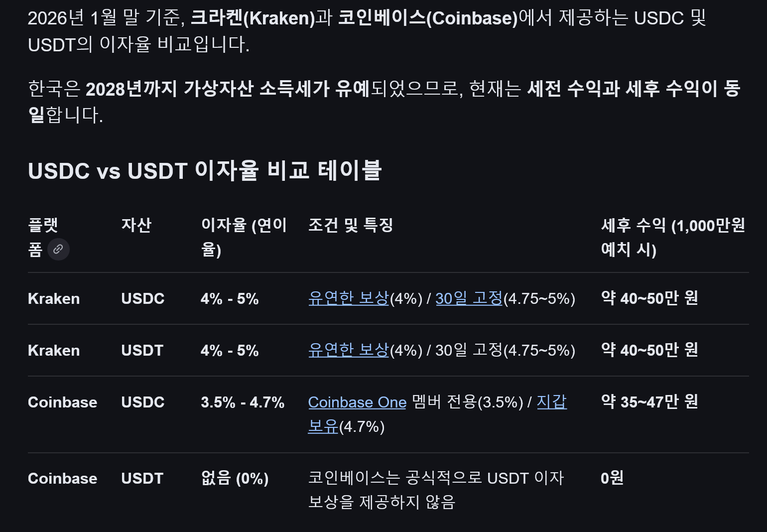The image size is (767, 532).
Task: Open 유연한 보상 link in Kraken USDT row
Action: coord(348,350)
